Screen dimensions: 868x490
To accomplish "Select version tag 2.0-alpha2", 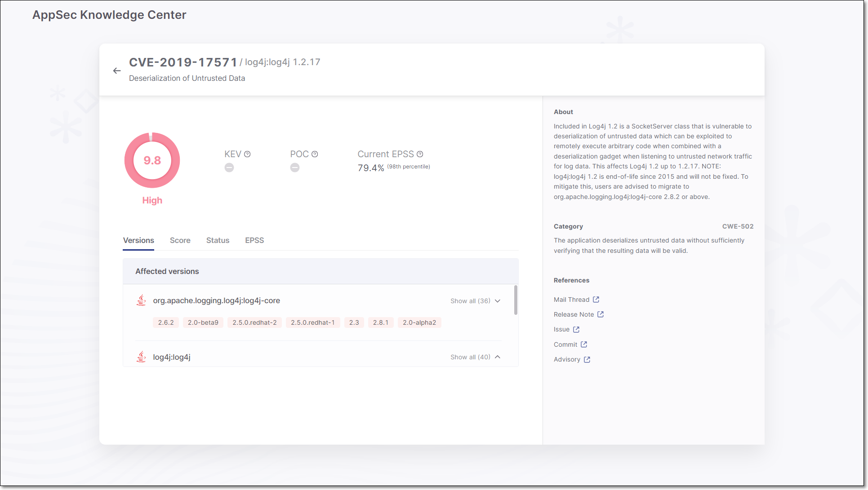I will pyautogui.click(x=419, y=322).
